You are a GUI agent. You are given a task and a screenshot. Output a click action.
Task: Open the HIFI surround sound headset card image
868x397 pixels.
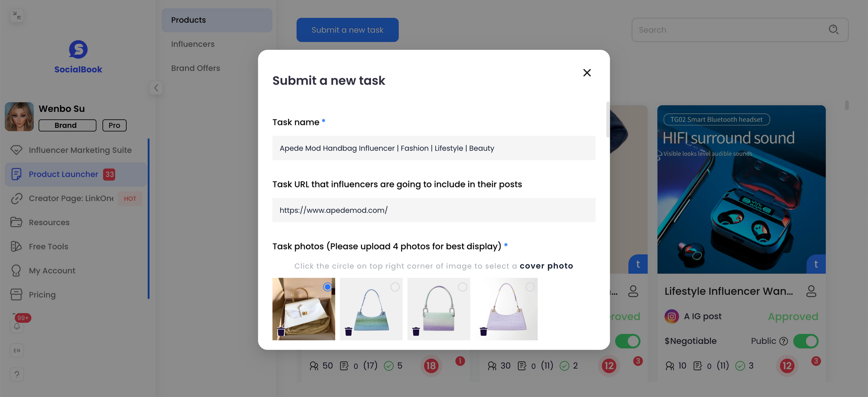pyautogui.click(x=741, y=189)
